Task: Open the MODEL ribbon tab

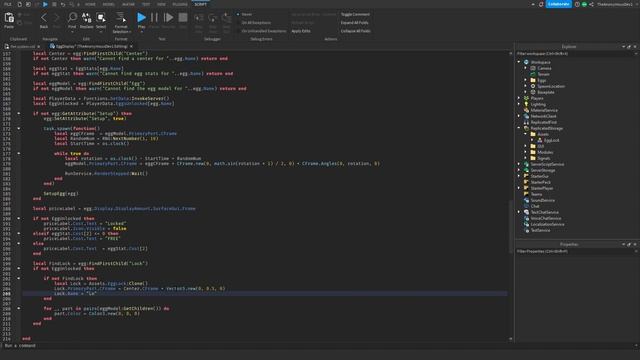Action: coord(109,4)
